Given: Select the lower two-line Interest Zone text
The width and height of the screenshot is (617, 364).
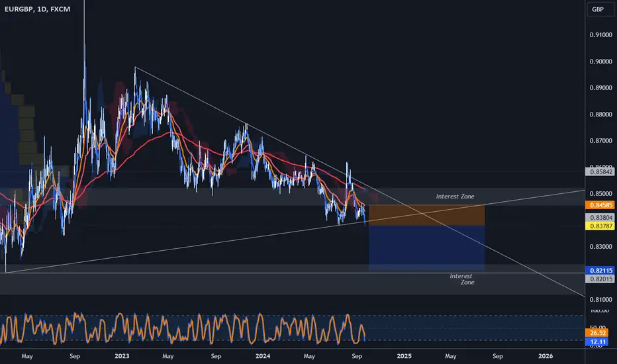Looking at the screenshot, I should tap(462, 279).
